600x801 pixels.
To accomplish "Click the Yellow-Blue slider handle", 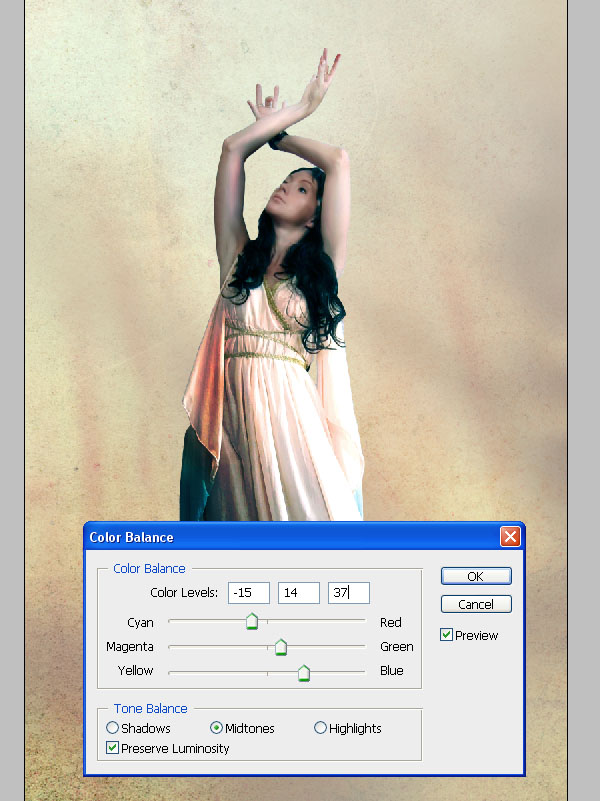I will pos(304,673).
